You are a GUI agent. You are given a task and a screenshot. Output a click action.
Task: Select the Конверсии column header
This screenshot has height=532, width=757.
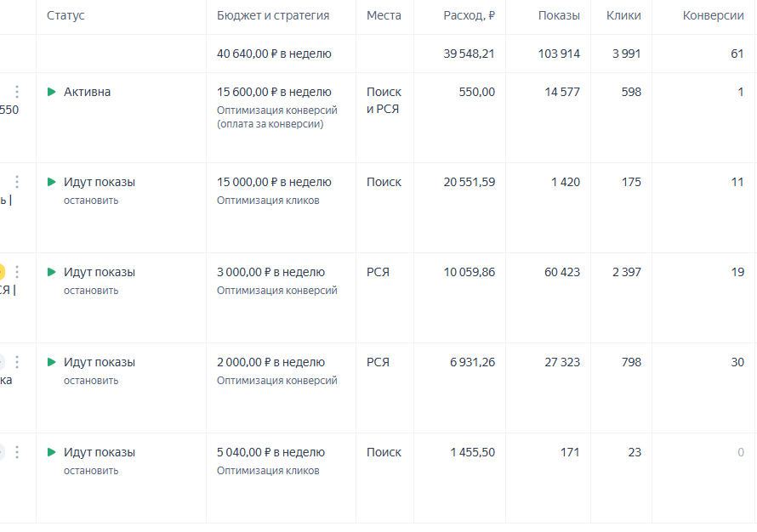pos(713,16)
